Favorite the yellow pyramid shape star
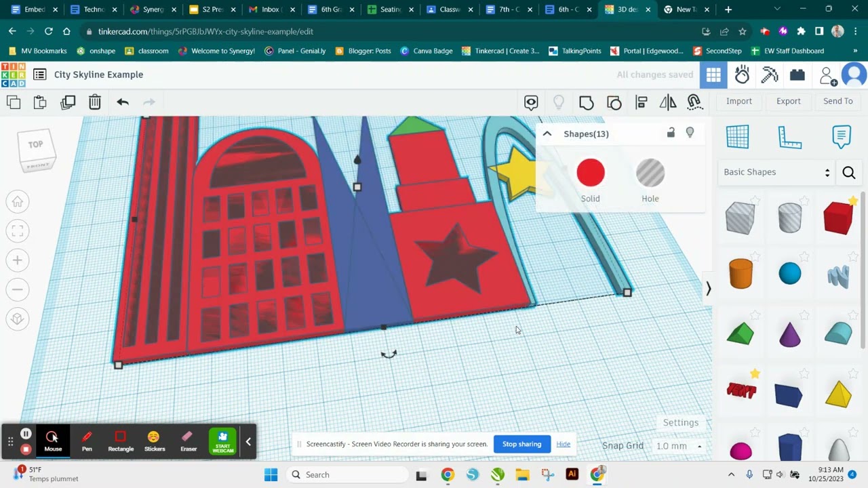The width and height of the screenshot is (868, 488). [853, 373]
